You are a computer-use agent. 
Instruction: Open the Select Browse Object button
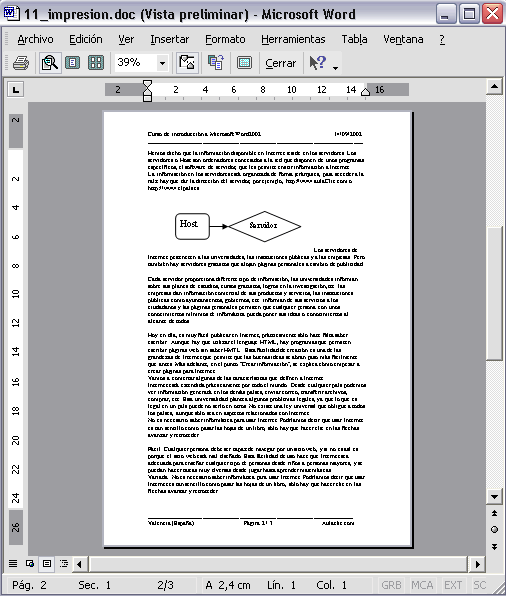coord(494,529)
